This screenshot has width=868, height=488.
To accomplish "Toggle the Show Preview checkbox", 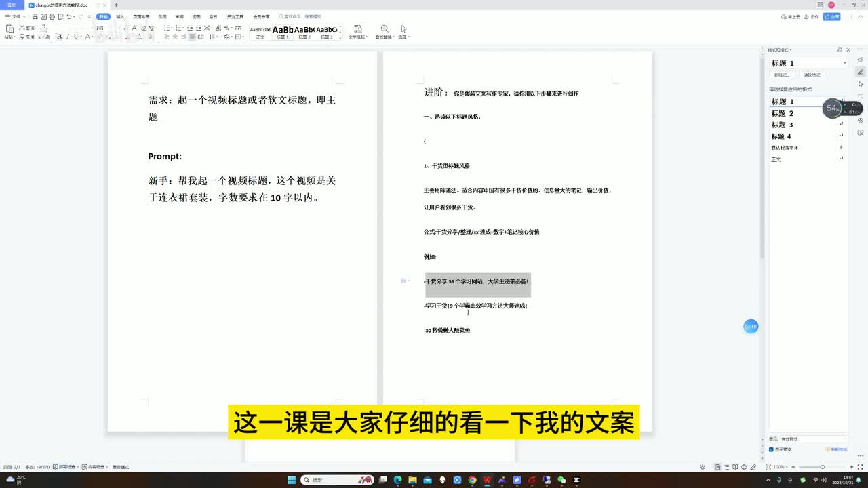I will click(772, 449).
